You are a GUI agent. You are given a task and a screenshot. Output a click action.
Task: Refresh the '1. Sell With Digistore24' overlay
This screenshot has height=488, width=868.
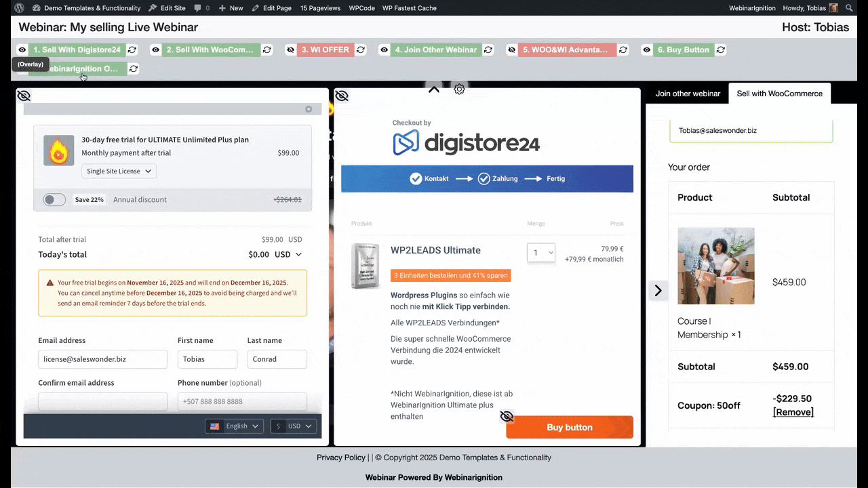click(x=132, y=49)
